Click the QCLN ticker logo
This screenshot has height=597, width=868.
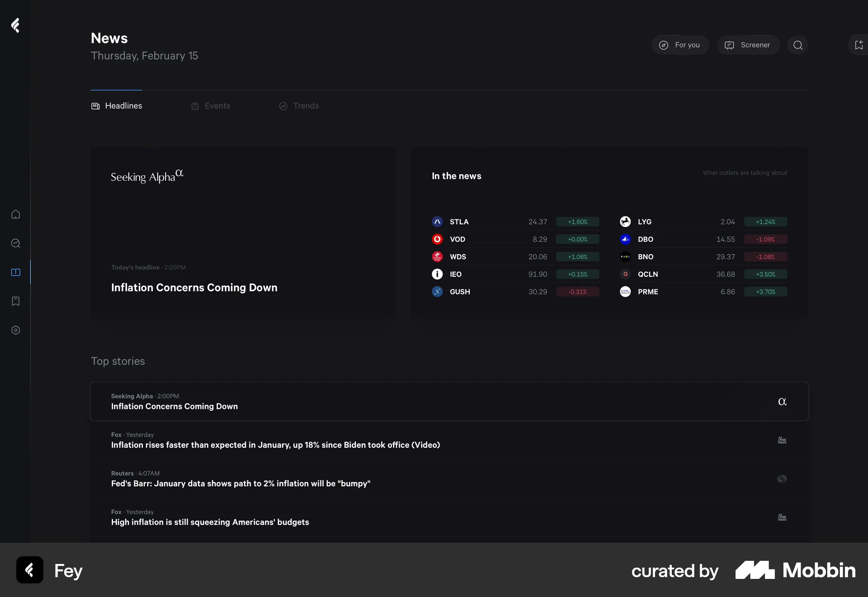[x=625, y=274]
